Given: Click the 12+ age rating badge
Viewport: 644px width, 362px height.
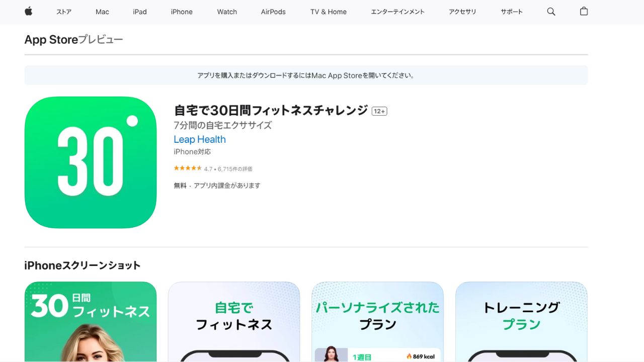Looking at the screenshot, I should pyautogui.click(x=379, y=111).
